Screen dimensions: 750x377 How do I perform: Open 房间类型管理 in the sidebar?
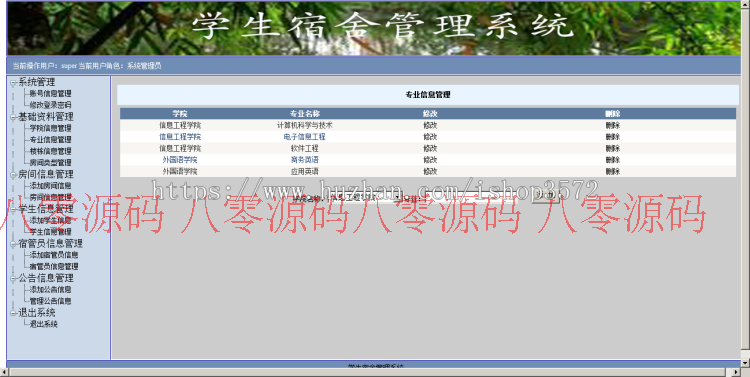[50, 163]
